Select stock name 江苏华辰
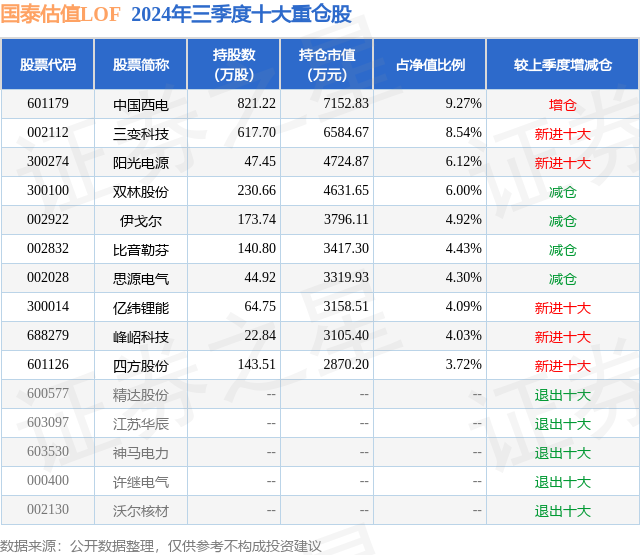 click(141, 424)
